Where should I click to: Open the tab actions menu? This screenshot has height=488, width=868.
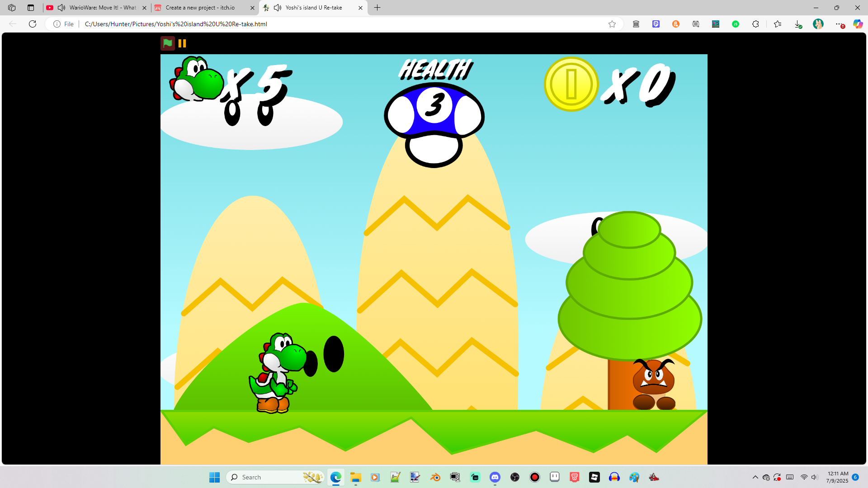31,8
